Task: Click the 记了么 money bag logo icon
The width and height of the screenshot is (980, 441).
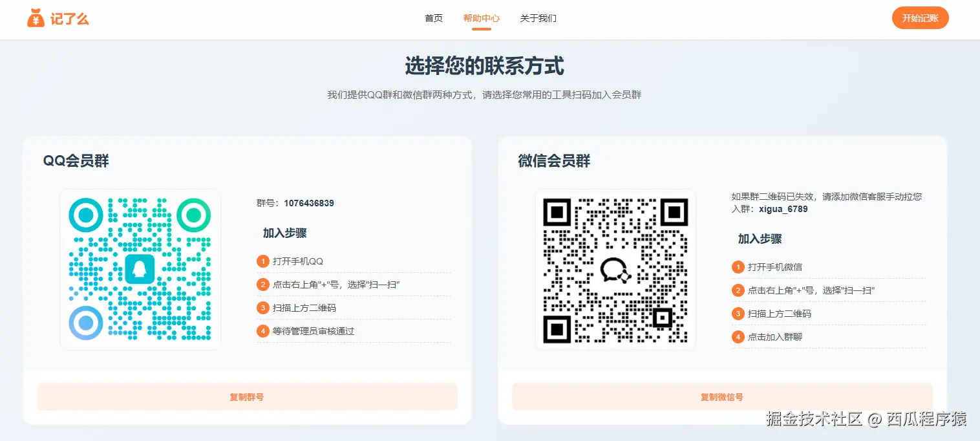Action: coord(36,18)
